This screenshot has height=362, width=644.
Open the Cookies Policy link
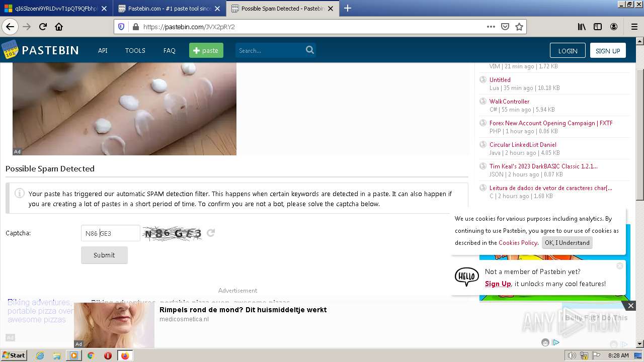(x=518, y=242)
